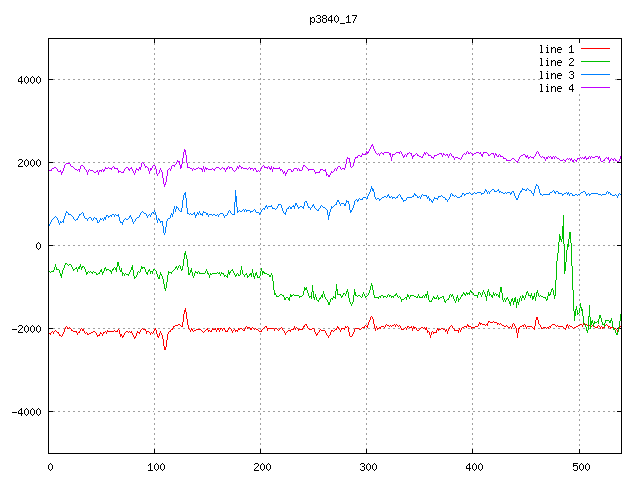This screenshot has height=480, width=640.
Task: Click the -4000 y-axis tick label
Action: pos(25,412)
